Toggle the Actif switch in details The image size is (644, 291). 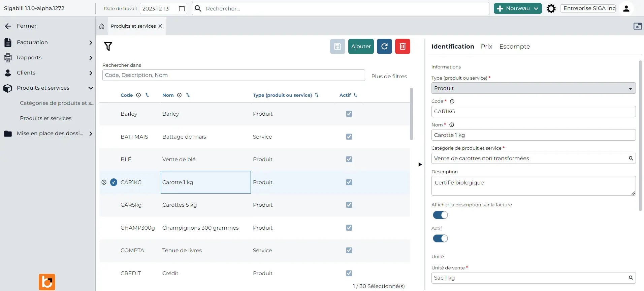pos(440,239)
